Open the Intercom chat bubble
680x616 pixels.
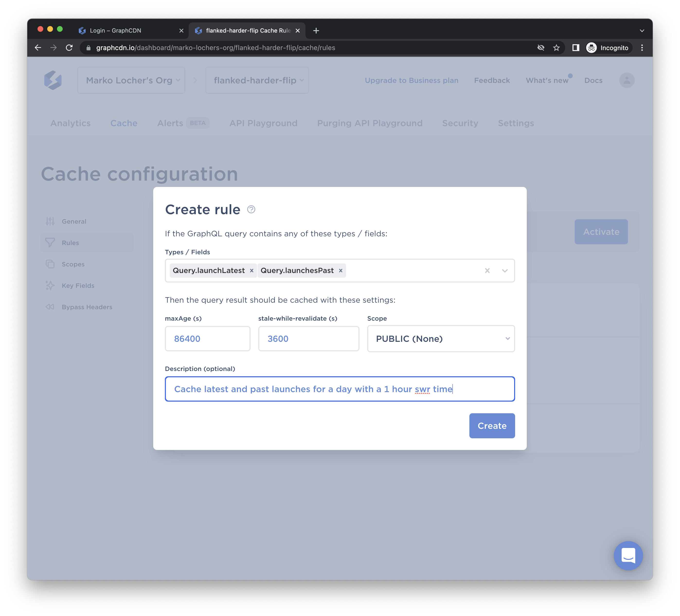point(628,555)
